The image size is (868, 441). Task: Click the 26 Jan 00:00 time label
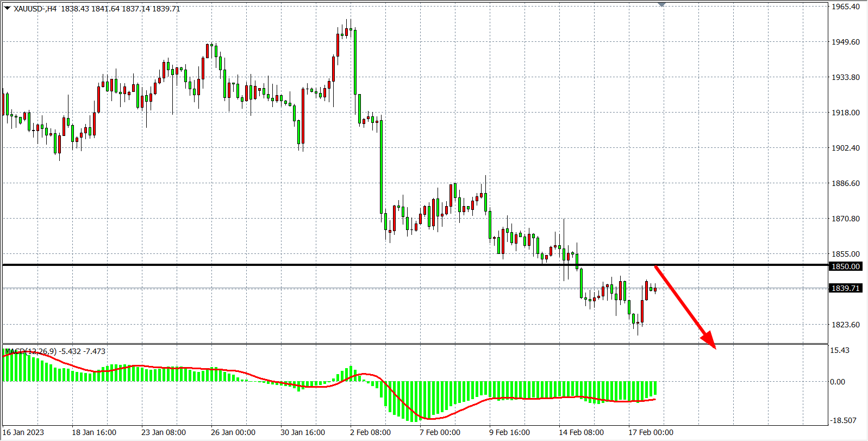(x=233, y=432)
